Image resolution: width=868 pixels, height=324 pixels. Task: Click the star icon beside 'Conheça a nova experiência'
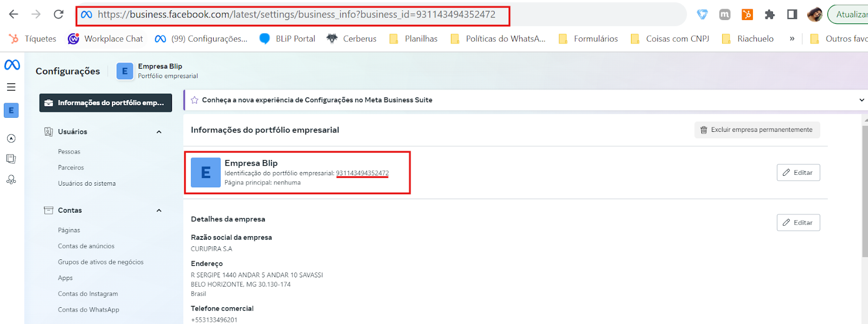(x=194, y=100)
